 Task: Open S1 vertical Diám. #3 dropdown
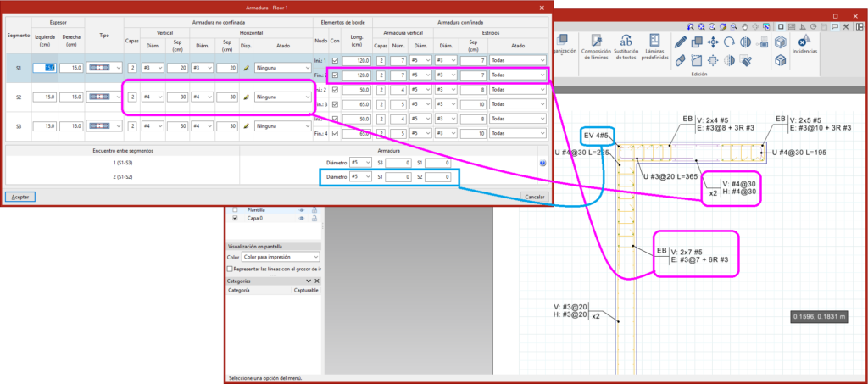[x=153, y=68]
